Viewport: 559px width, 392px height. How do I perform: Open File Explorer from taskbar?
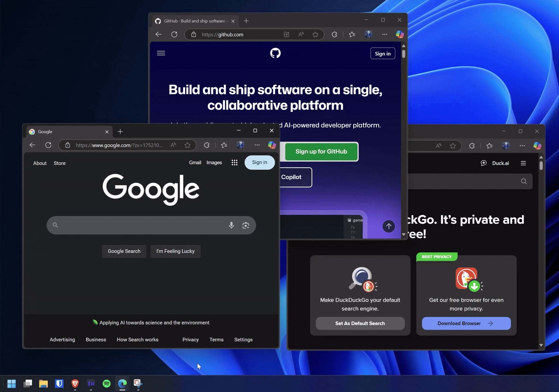[43, 384]
